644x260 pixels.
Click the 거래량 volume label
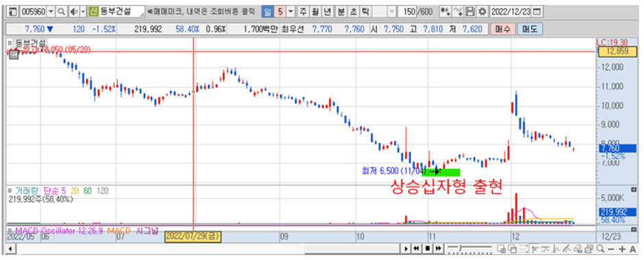point(27,191)
